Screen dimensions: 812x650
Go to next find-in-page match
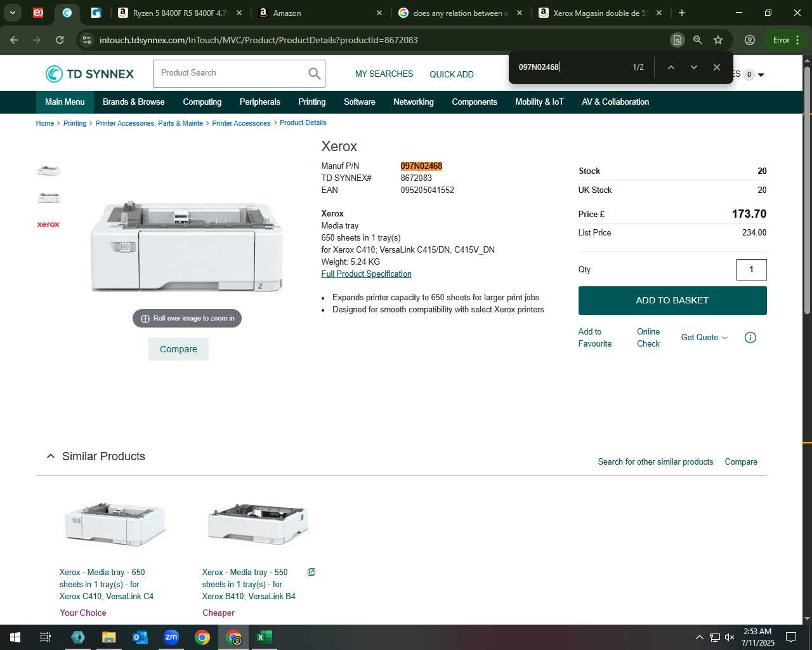(x=693, y=67)
